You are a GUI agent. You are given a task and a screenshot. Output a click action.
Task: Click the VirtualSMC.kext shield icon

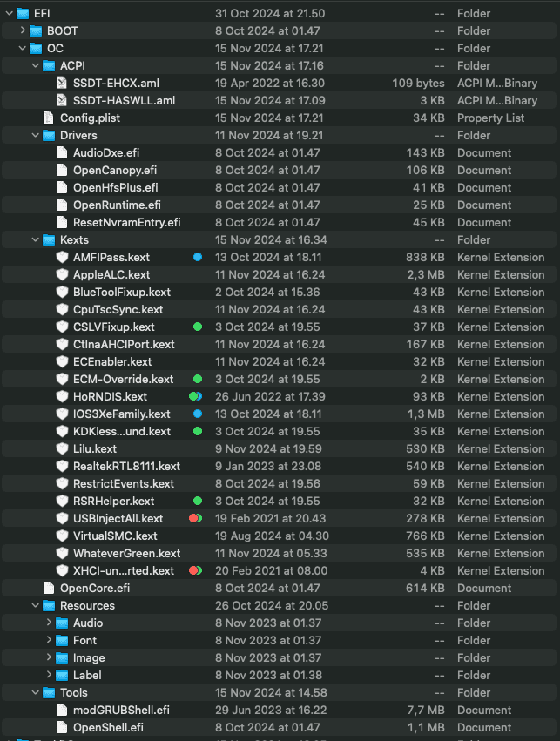coord(62,536)
